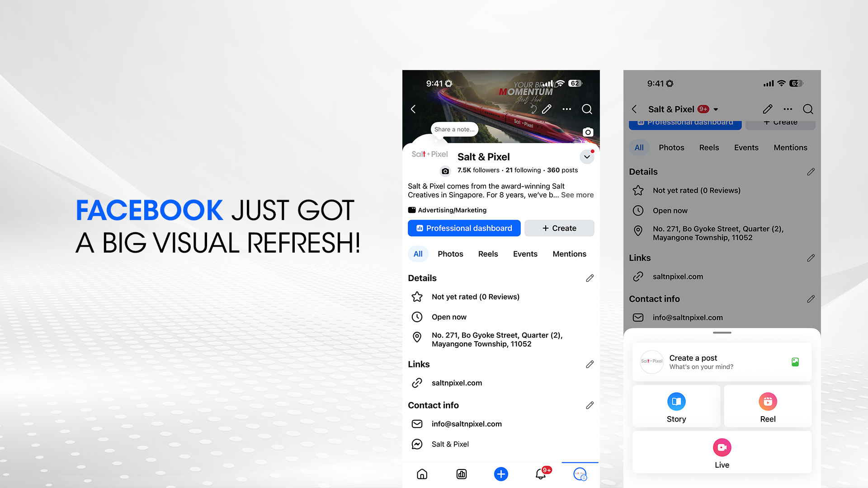Select the Reel creation icon
Screen dimensions: 868x488
point(768,402)
